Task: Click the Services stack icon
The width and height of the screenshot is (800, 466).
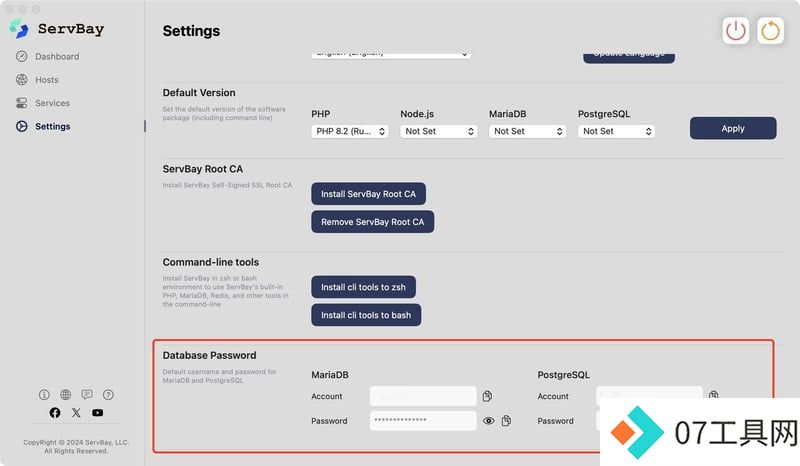Action: tap(21, 103)
